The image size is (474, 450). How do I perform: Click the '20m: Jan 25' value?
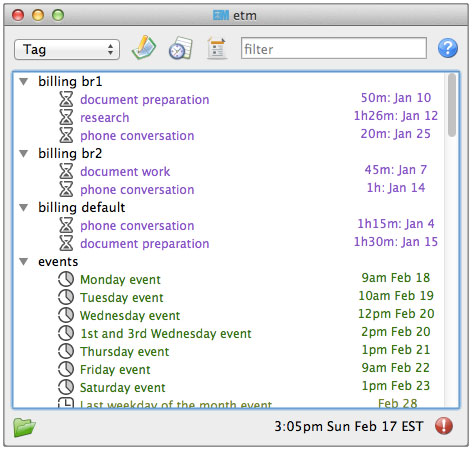396,134
